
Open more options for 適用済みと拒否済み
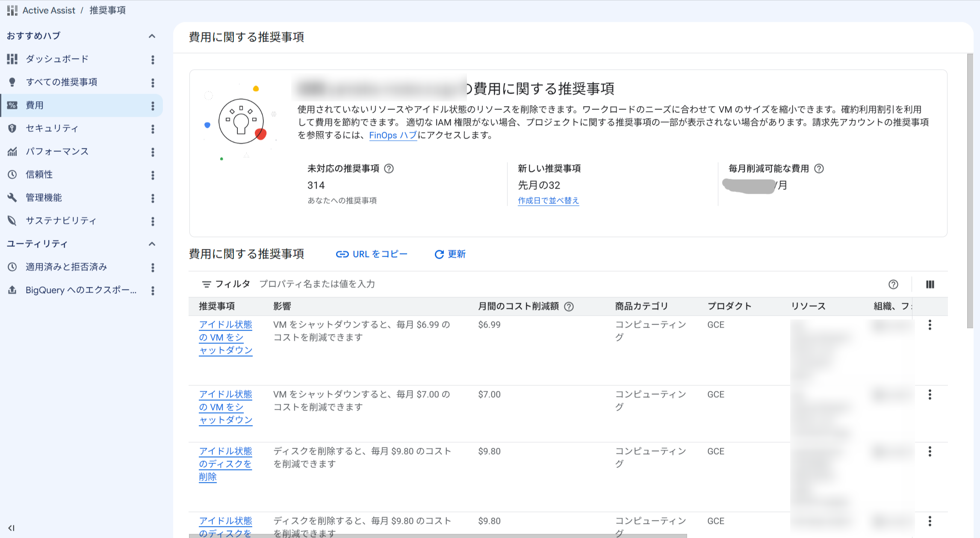pyautogui.click(x=153, y=267)
